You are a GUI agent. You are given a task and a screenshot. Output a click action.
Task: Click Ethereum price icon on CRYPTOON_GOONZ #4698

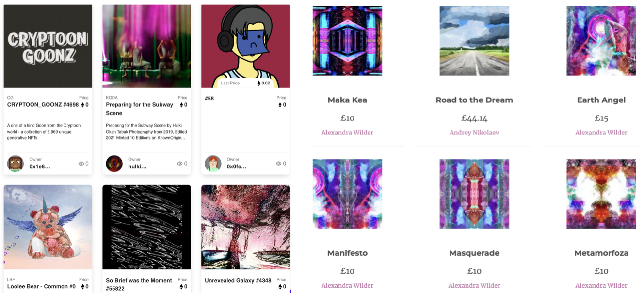pos(82,105)
